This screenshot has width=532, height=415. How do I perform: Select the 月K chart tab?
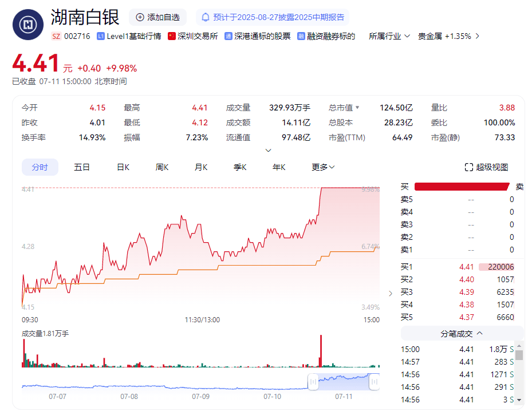click(200, 167)
